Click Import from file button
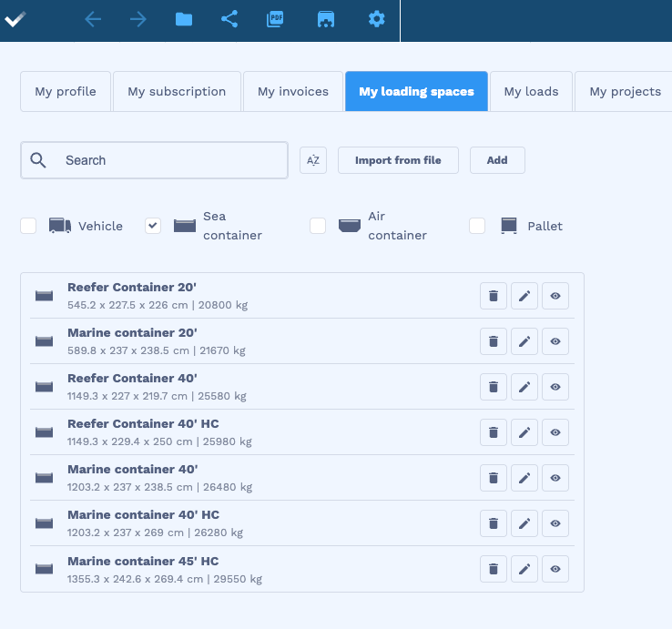This screenshot has width=672, height=629. point(398,160)
